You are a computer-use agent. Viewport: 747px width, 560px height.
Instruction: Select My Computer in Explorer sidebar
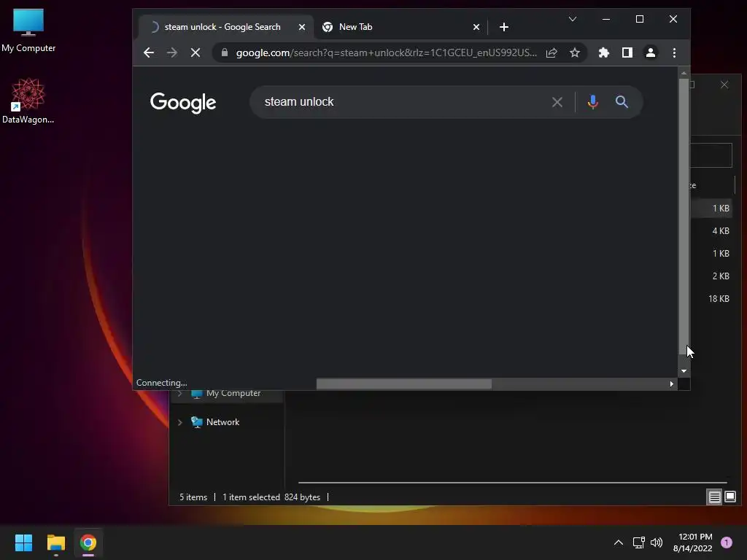(233, 394)
